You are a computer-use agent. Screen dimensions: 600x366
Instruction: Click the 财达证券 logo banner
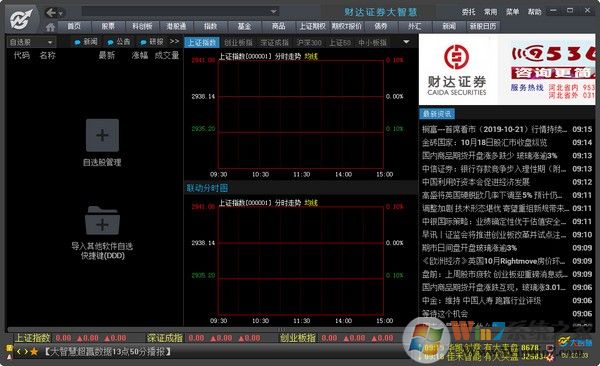point(457,70)
